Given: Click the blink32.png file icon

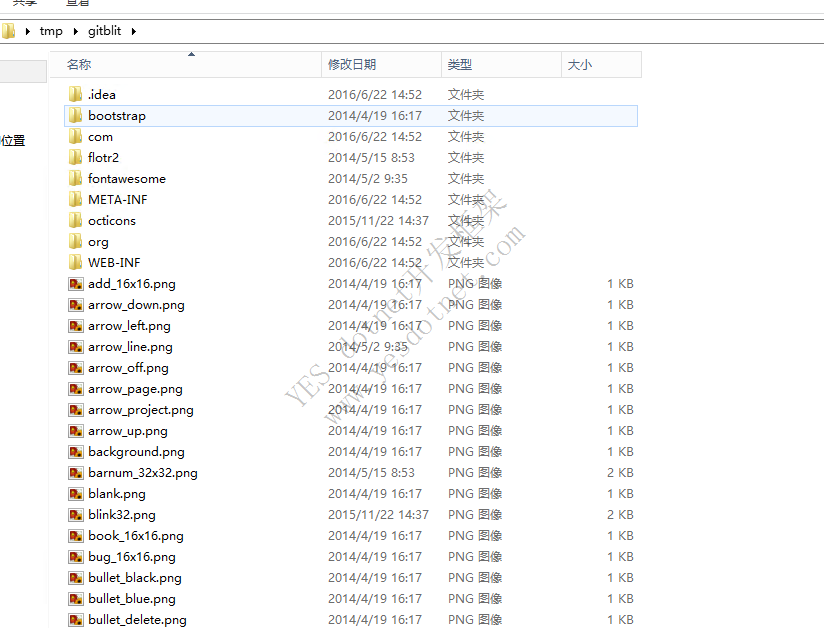Looking at the screenshot, I should pyautogui.click(x=76, y=515).
